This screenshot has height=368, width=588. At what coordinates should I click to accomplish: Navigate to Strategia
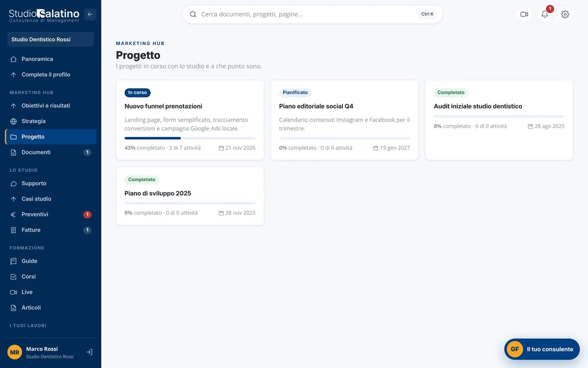50,121
